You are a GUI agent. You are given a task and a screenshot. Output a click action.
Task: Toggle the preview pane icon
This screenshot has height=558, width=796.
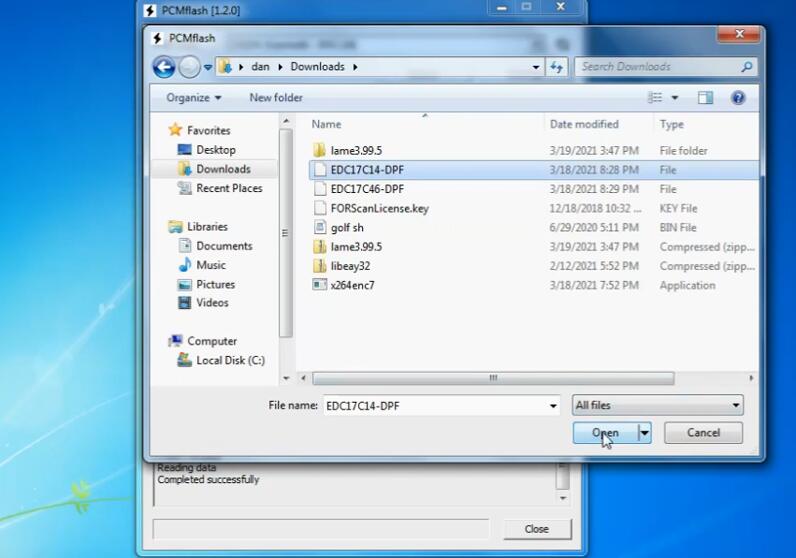pos(705,97)
